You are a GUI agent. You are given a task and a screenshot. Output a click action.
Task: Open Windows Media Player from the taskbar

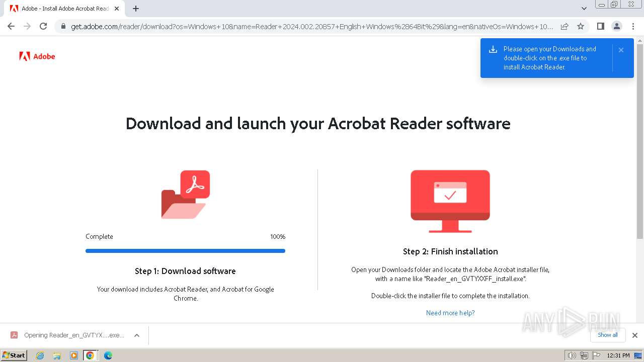point(73,355)
